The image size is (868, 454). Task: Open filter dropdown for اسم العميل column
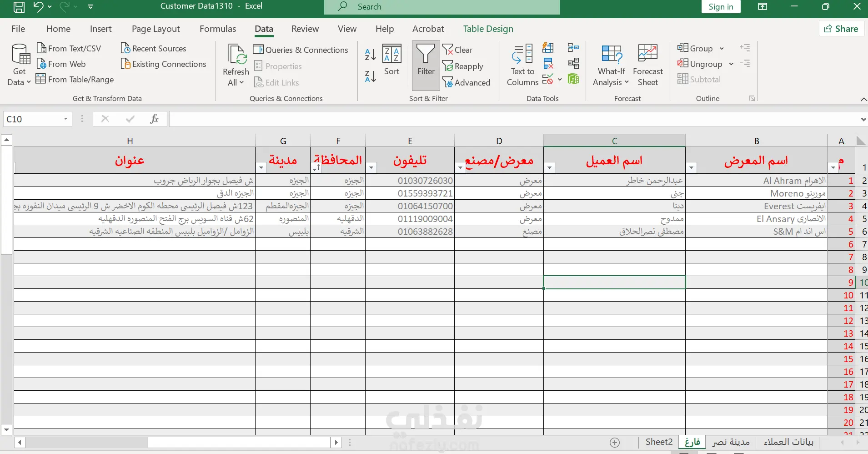[x=550, y=168]
